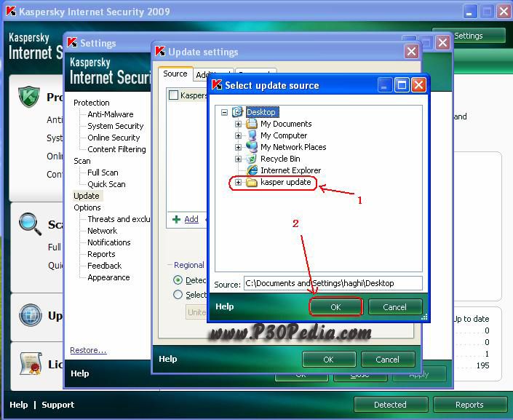The height and width of the screenshot is (420, 513).
Task: Collapse the Desktop tree node
Action: (x=224, y=112)
